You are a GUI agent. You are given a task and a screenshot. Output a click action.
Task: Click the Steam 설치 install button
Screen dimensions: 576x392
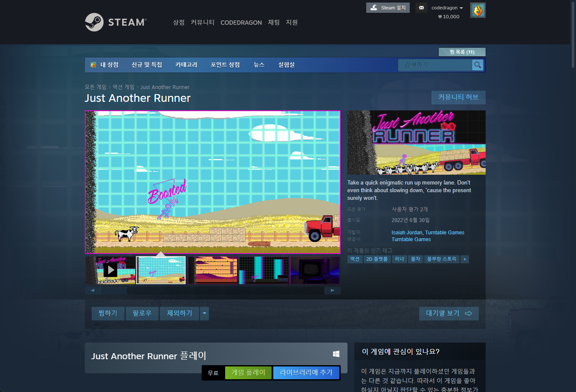(x=388, y=8)
